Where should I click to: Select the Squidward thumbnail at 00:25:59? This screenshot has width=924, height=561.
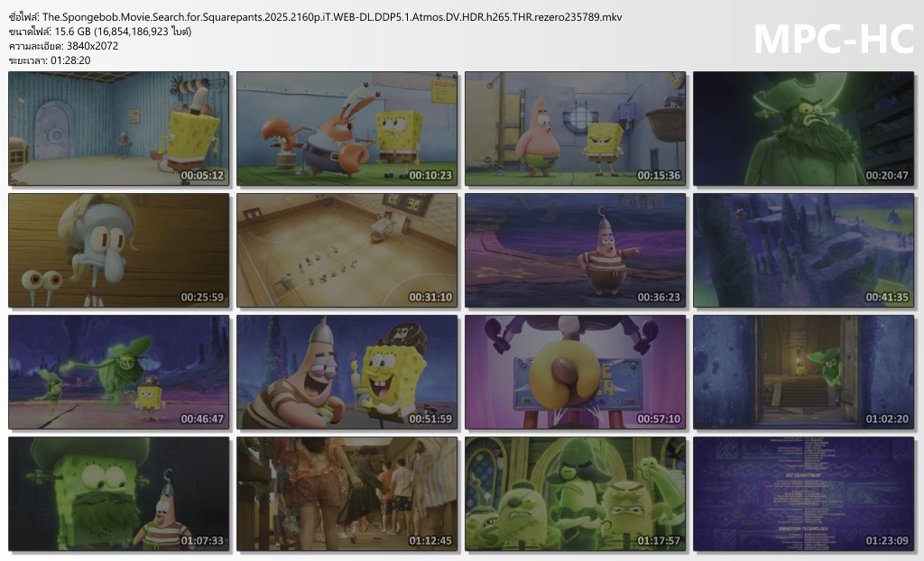point(118,250)
